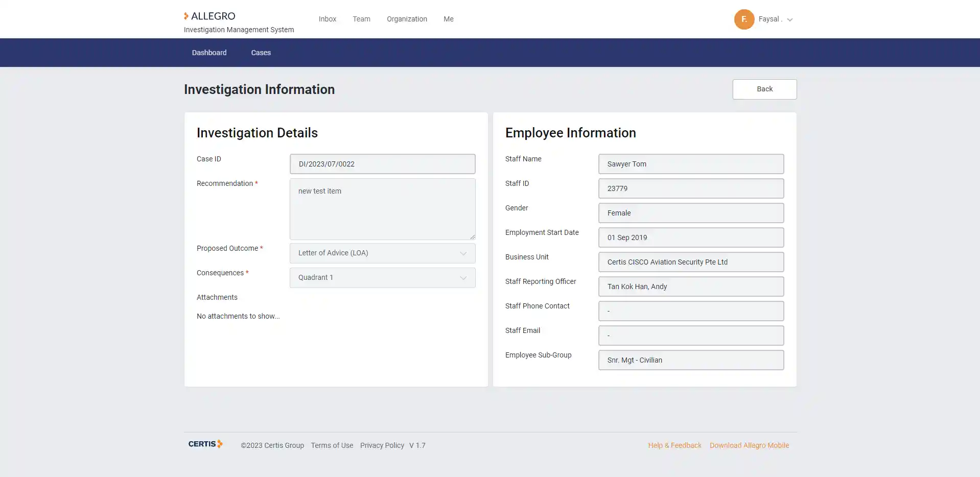Open the Consequences Quadrant 1 dropdown
The width and height of the screenshot is (980, 477).
[382, 278]
